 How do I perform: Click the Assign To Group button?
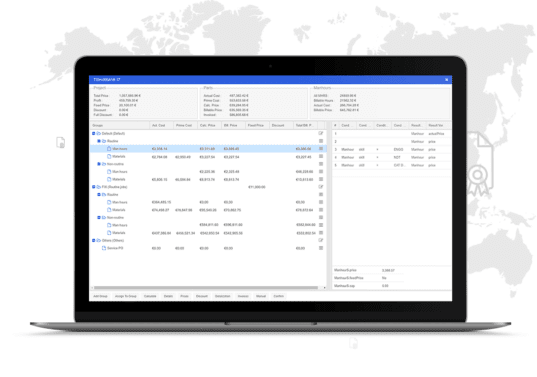(x=126, y=296)
